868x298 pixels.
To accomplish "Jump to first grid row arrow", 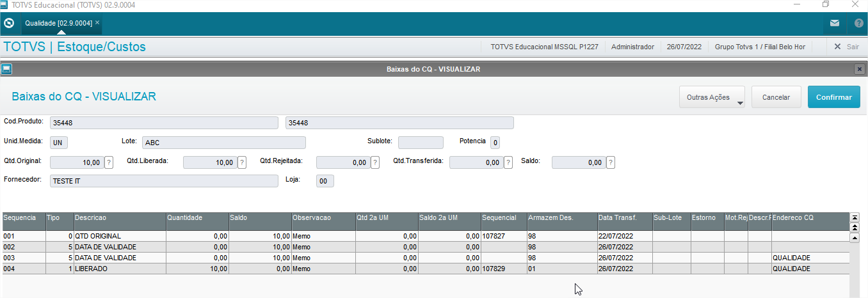I will (x=855, y=218).
